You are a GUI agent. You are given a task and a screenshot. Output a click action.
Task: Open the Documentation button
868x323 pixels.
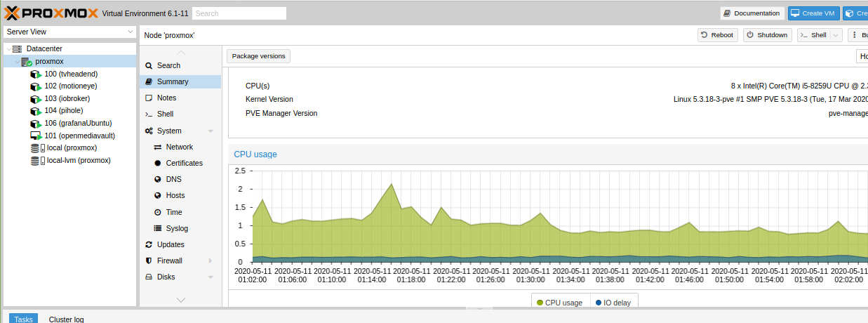pos(752,13)
